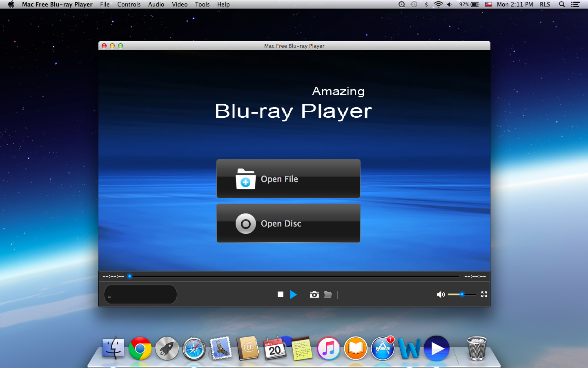The height and width of the screenshot is (368, 588).
Task: Click the input source flag icon
Action: click(x=488, y=4)
